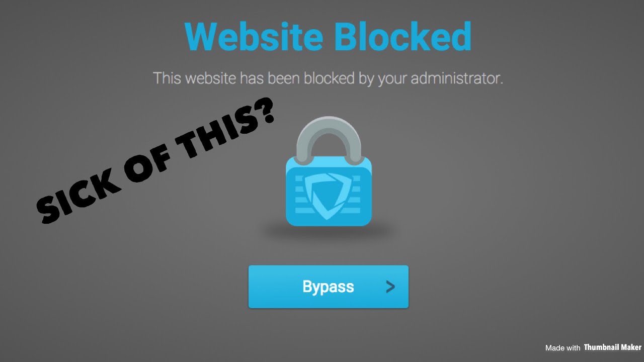Click the "Bypass" label text
The width and height of the screenshot is (644, 362).
(328, 287)
